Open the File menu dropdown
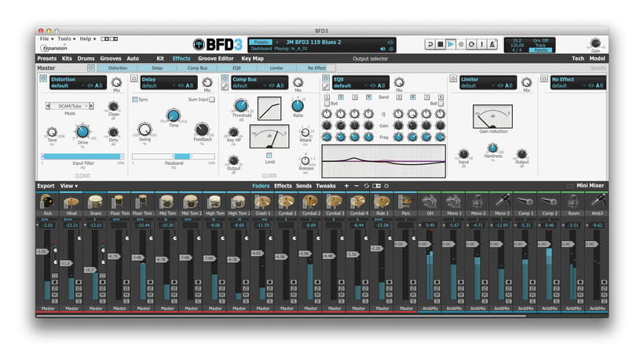The width and height of the screenshot is (644, 362). (x=46, y=38)
